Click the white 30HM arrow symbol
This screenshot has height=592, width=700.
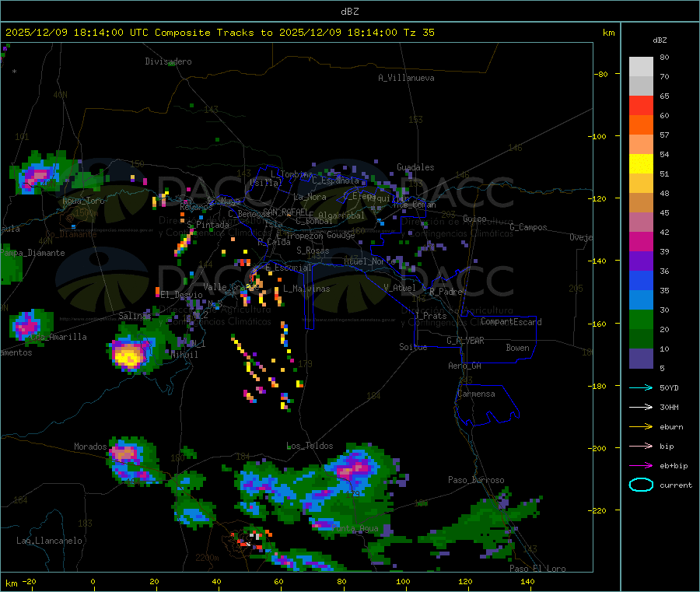pyautogui.click(x=641, y=407)
